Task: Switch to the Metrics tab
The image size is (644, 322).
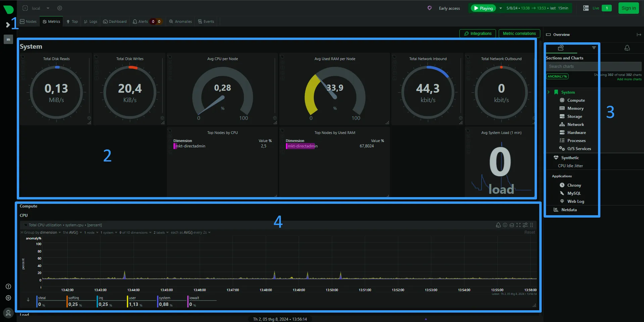Action: [x=51, y=21]
